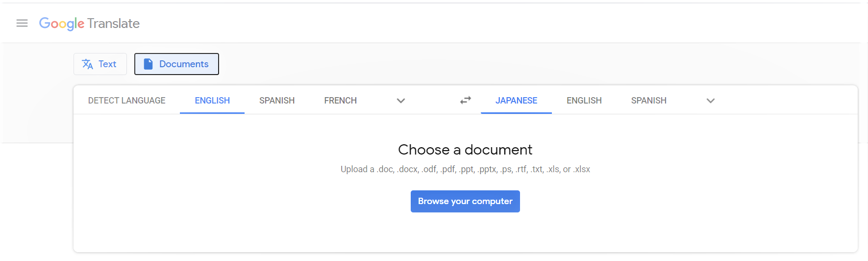
Task: Select English as target language
Action: coord(584,100)
